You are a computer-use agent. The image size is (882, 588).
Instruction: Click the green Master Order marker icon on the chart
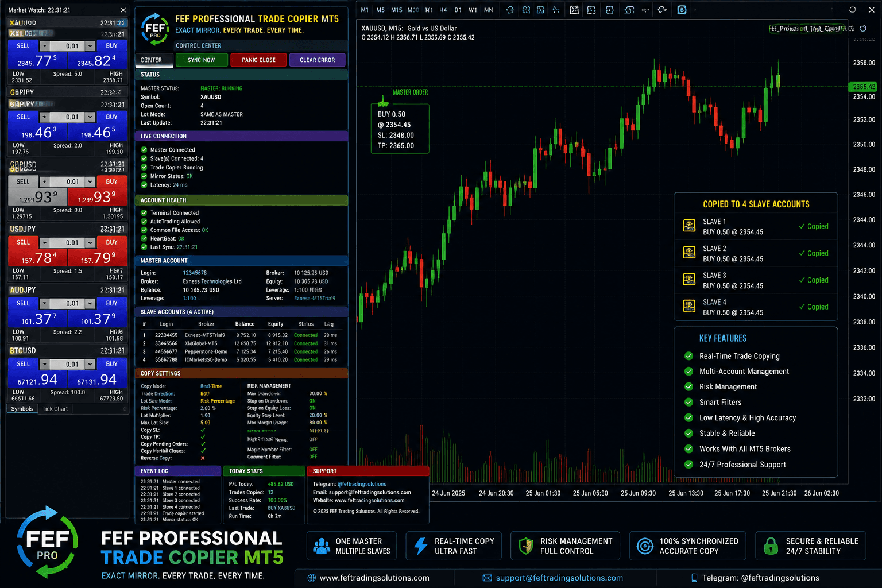tap(383, 101)
